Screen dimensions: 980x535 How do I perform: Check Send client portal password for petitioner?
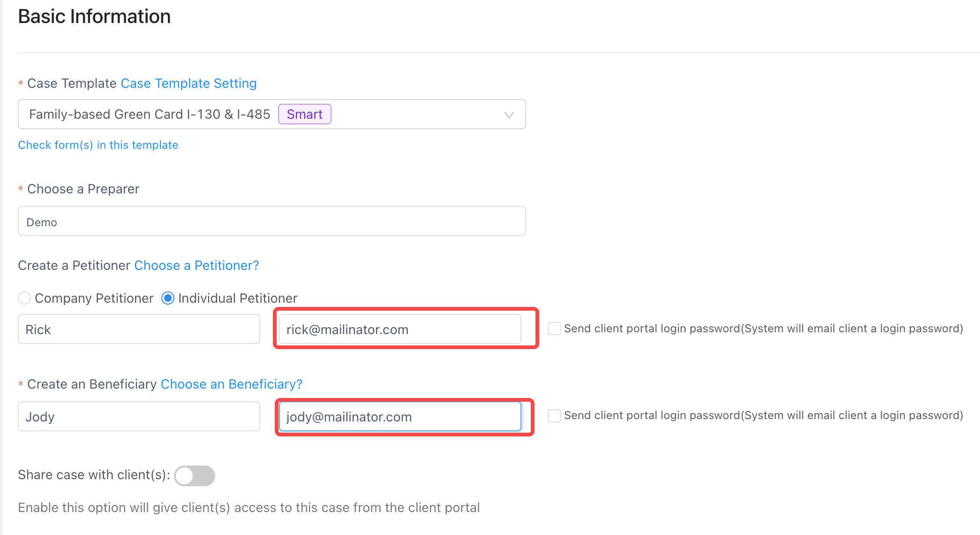coord(554,329)
